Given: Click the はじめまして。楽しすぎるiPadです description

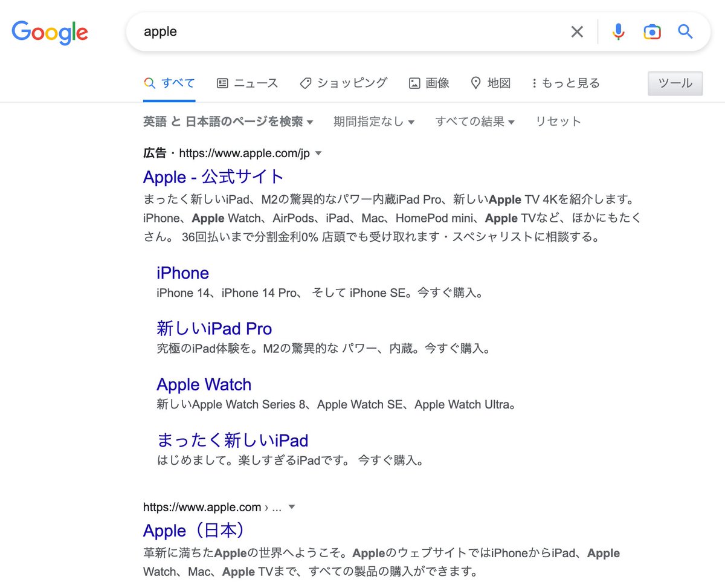Looking at the screenshot, I should pos(291,460).
